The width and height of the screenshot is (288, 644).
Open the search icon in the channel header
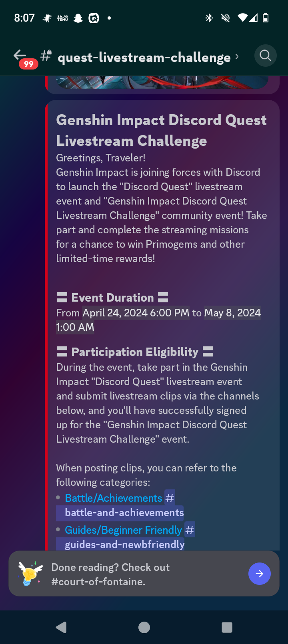[265, 56]
